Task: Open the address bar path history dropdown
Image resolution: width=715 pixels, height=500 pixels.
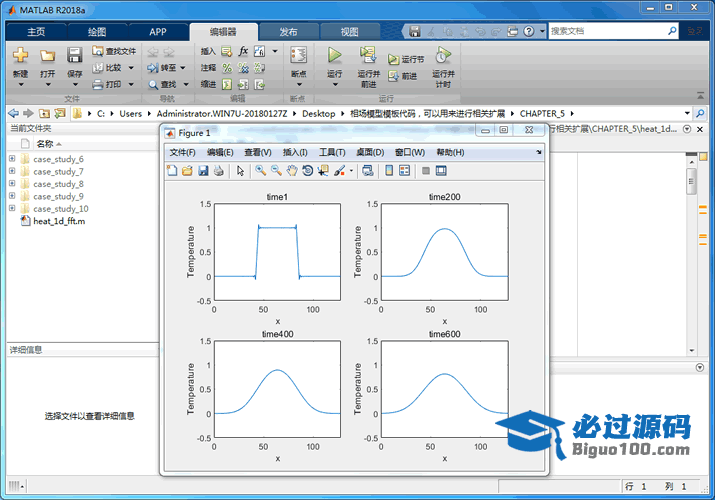Action: point(687,113)
